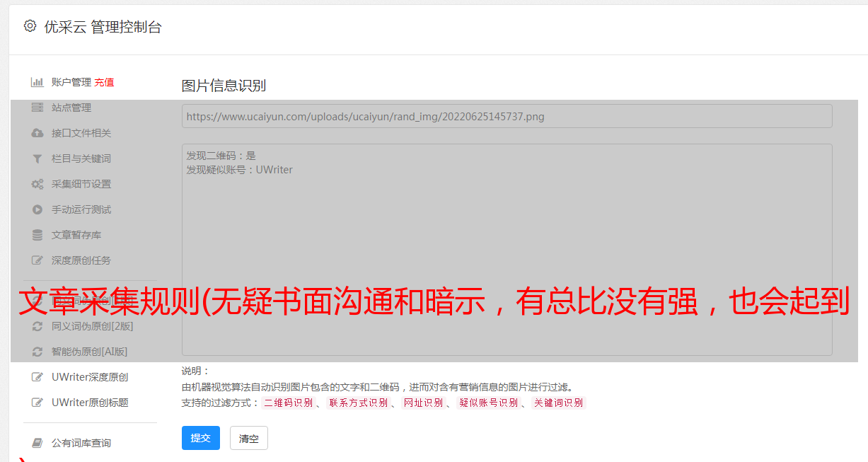Click the database icon for 文章暂存库

[37, 235]
